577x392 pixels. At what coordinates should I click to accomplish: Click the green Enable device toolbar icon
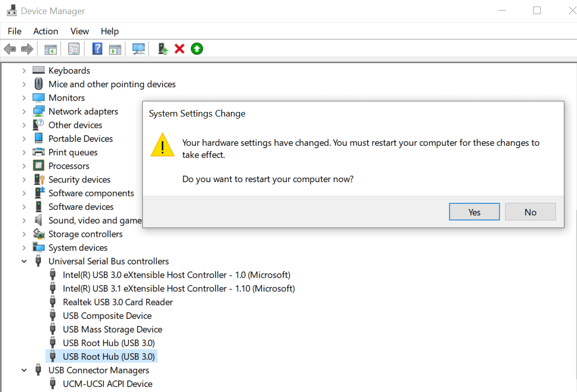pos(196,48)
